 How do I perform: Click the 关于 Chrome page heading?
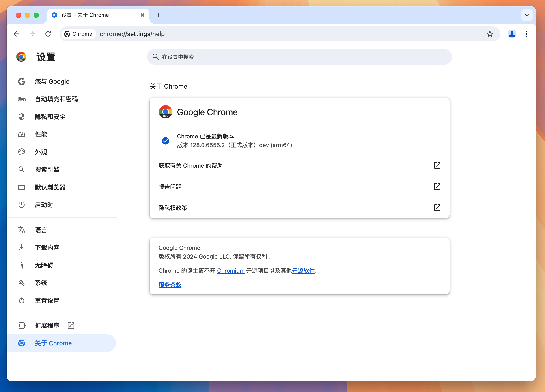(x=168, y=86)
